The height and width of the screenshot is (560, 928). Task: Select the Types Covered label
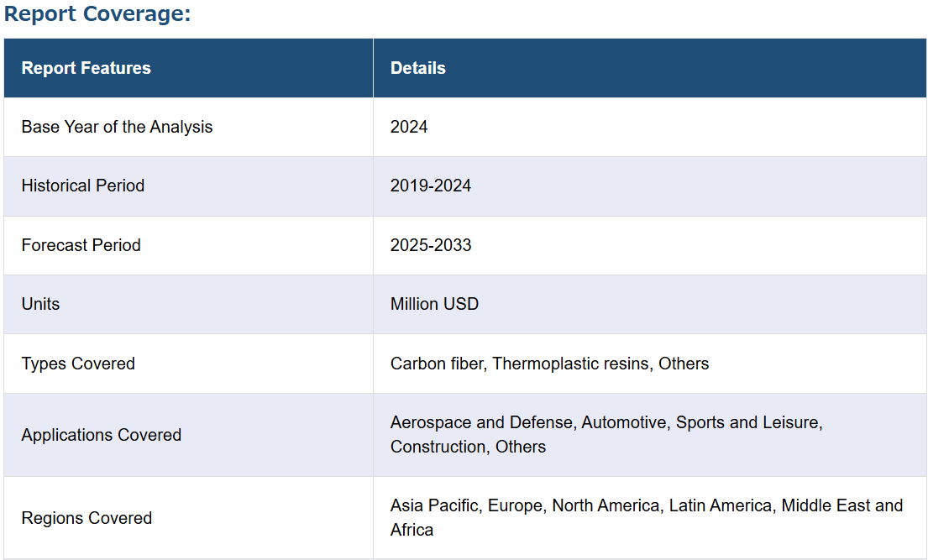78,364
